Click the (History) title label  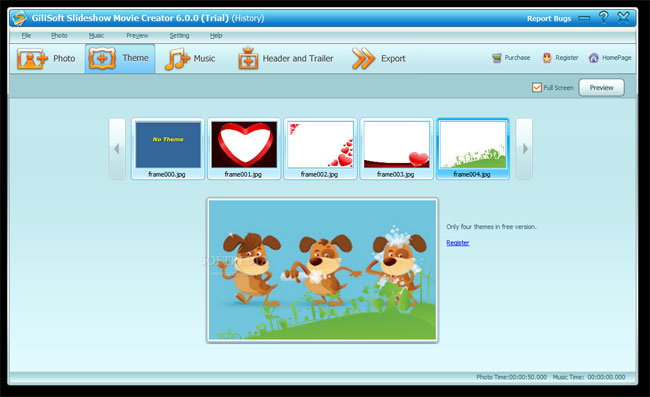tap(247, 18)
